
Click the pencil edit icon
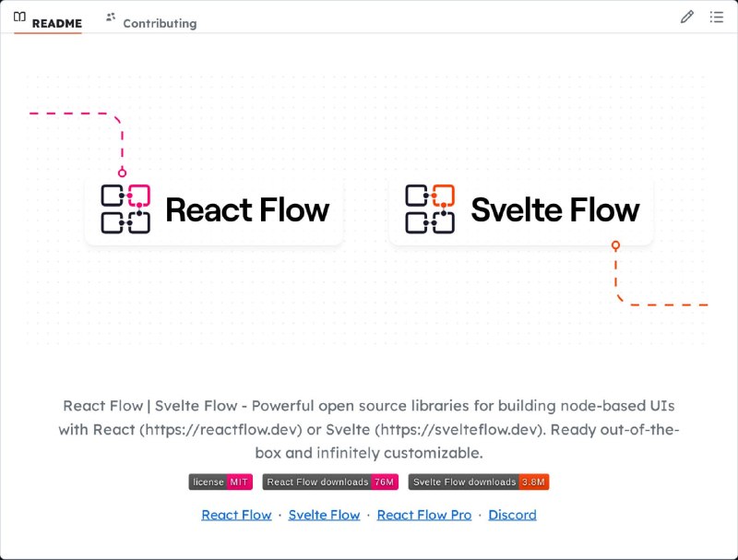click(687, 17)
